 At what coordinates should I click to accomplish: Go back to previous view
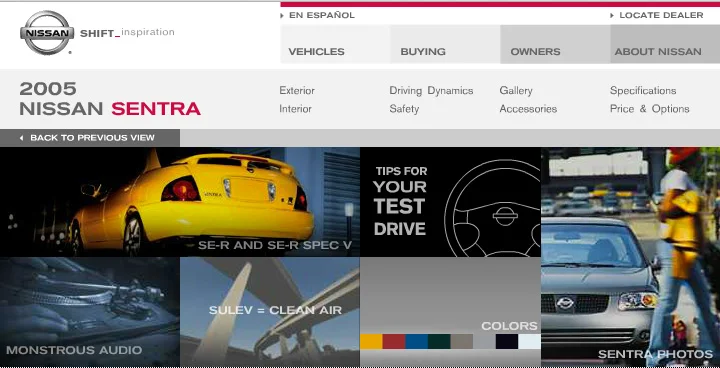[x=90, y=138]
